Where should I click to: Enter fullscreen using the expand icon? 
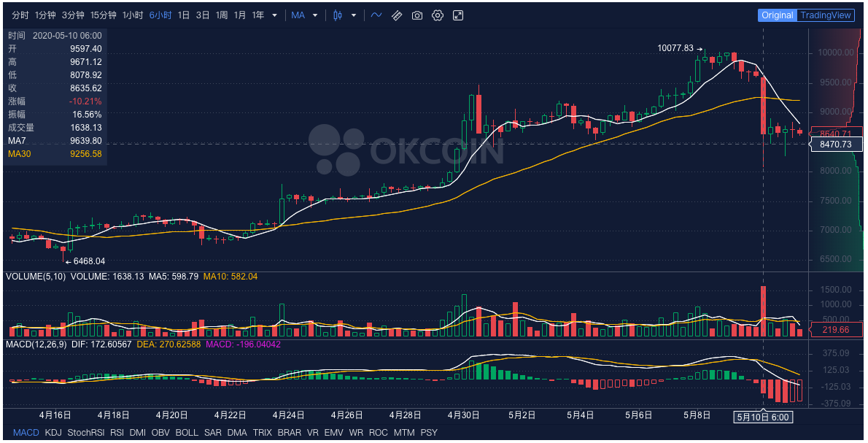[x=458, y=15]
